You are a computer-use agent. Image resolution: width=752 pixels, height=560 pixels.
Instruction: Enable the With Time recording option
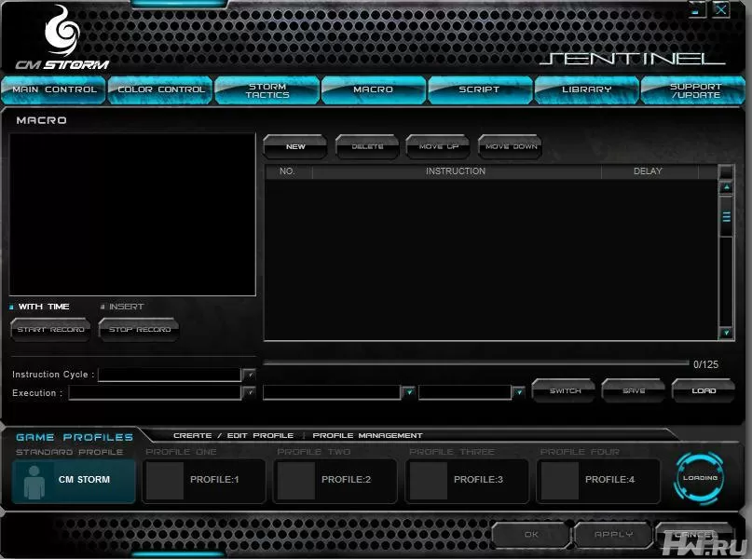12,307
